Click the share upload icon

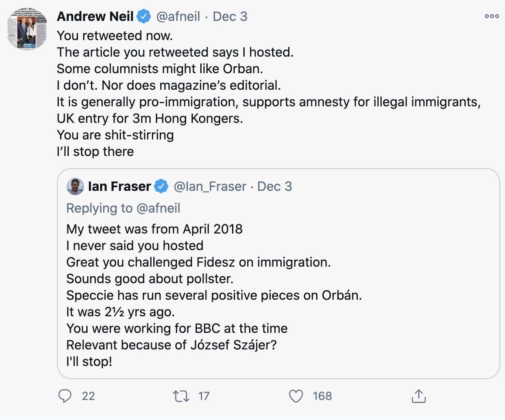(x=418, y=396)
